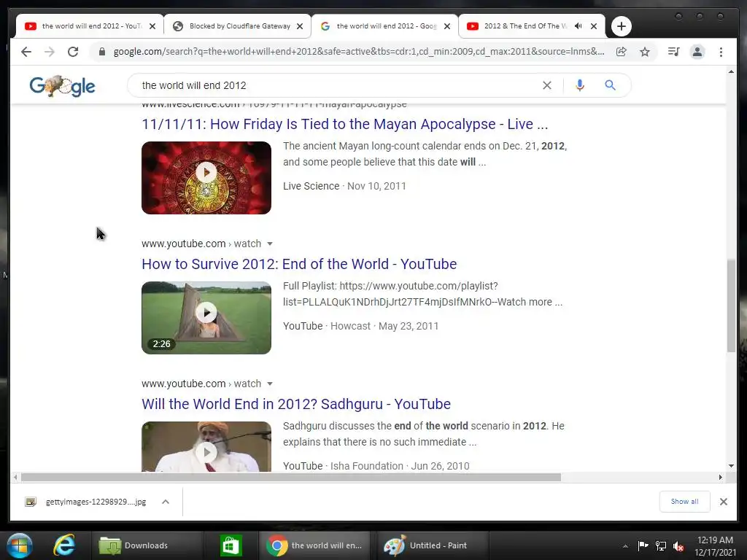This screenshot has height=560, width=747.
Task: Expand options arrow for How to Survive result
Action: [270, 244]
